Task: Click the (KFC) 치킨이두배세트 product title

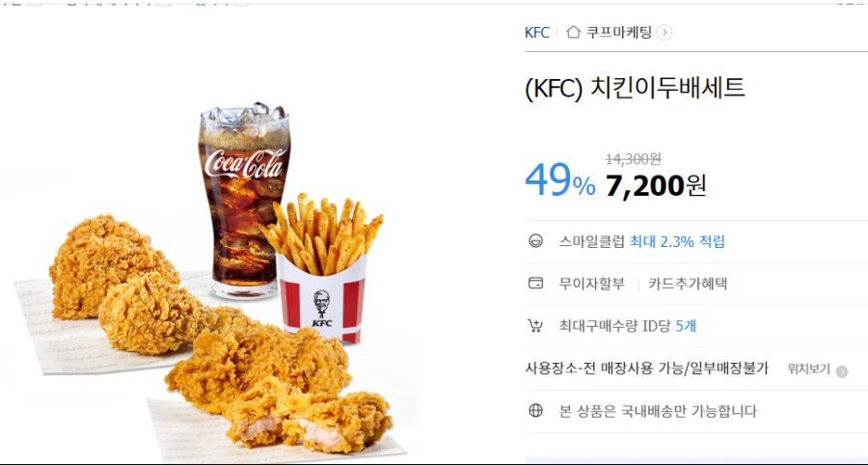Action: [635, 89]
